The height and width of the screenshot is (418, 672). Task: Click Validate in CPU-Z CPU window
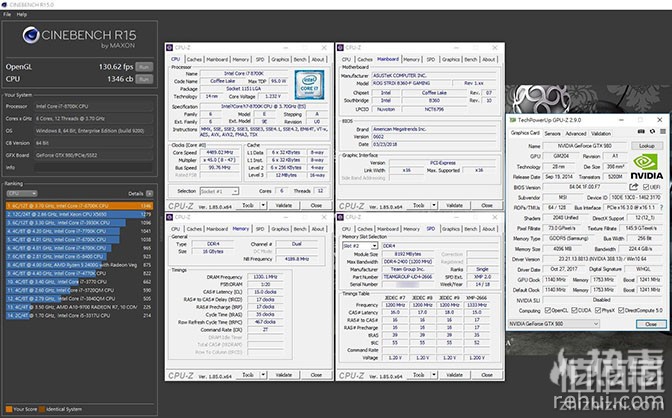point(284,205)
